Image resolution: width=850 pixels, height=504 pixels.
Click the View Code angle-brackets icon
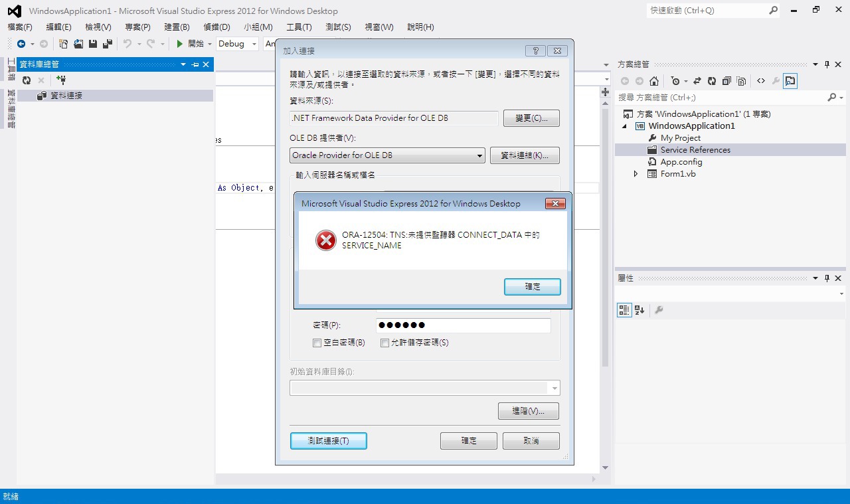click(x=761, y=81)
